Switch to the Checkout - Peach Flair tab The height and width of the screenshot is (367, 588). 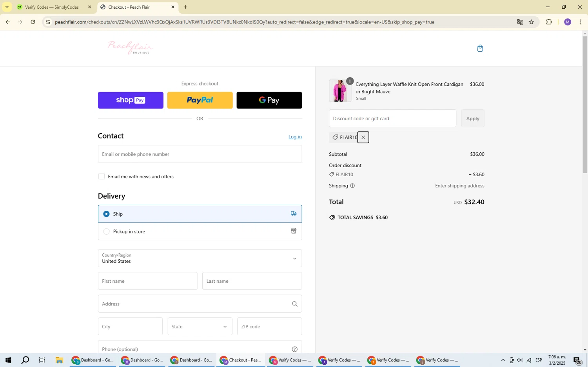pos(137,7)
